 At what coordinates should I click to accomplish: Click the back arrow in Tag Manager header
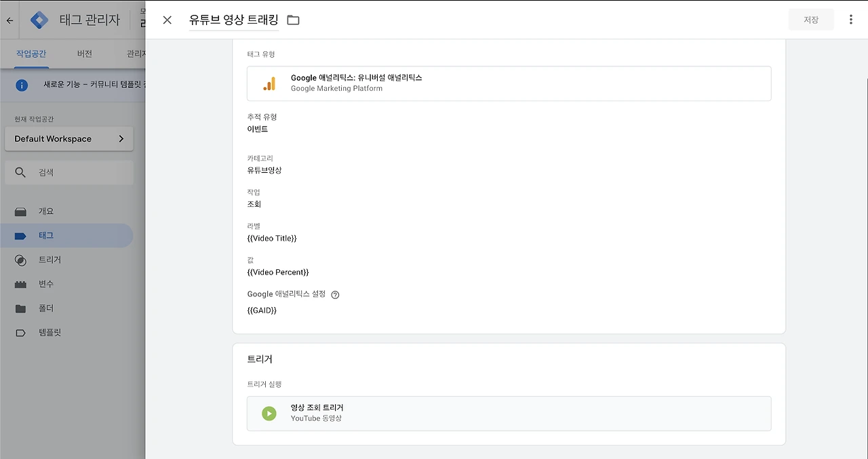[x=9, y=20]
